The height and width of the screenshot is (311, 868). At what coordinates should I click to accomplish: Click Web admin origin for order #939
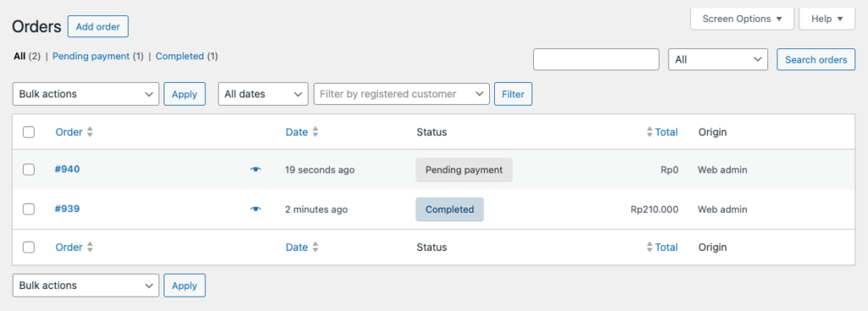[722, 209]
